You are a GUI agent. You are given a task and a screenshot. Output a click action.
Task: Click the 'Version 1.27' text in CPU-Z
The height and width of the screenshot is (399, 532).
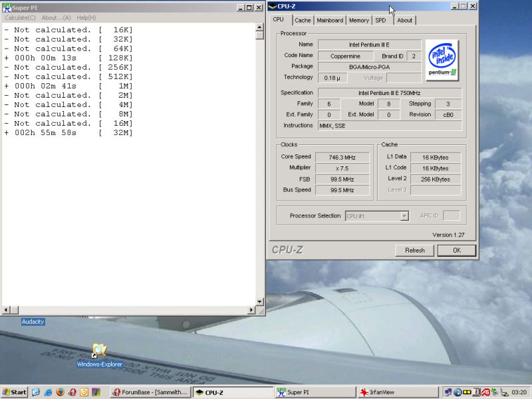click(x=448, y=235)
